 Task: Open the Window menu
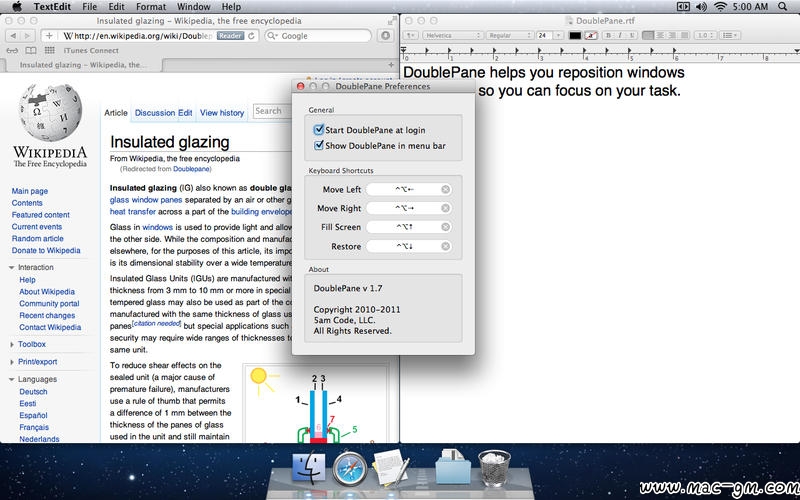pyautogui.click(x=193, y=7)
